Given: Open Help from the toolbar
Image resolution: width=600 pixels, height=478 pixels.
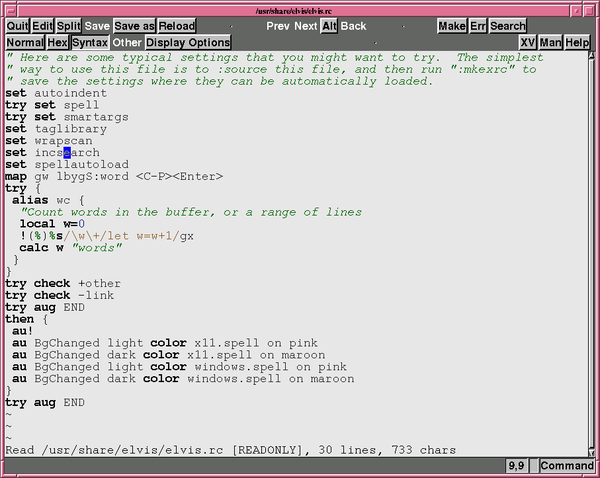Looking at the screenshot, I should 577,42.
